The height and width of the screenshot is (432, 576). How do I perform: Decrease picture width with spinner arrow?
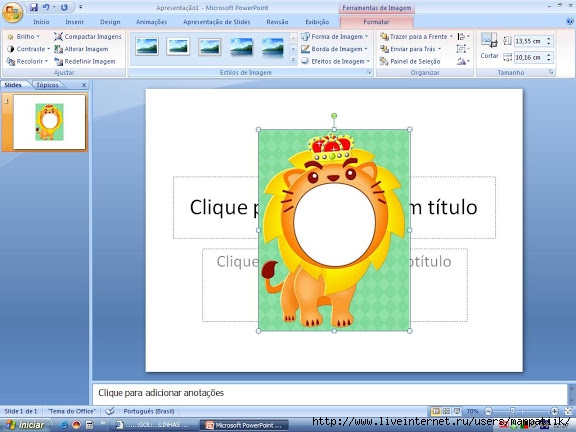pyautogui.click(x=549, y=60)
